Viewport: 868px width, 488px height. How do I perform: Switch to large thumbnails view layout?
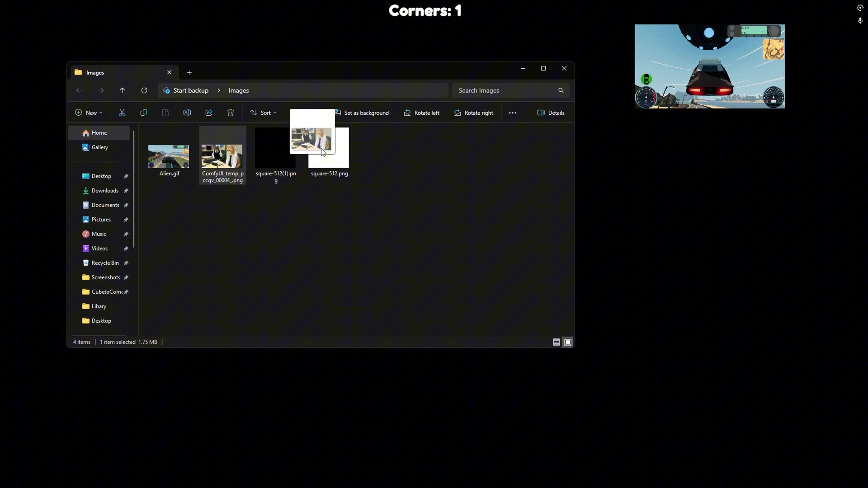tap(568, 343)
